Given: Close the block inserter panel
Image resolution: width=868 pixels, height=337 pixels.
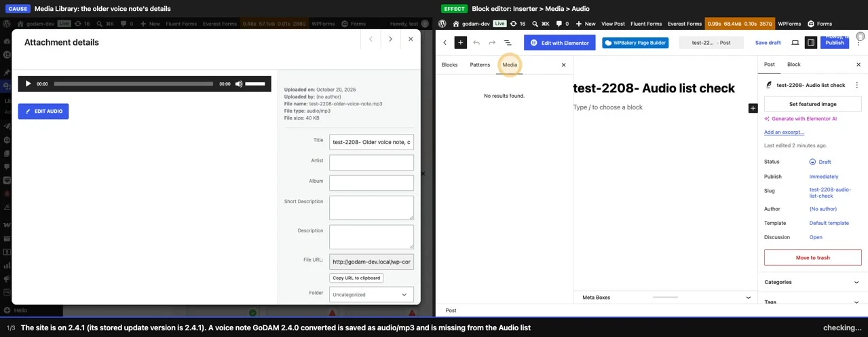Looking at the screenshot, I should (x=563, y=65).
